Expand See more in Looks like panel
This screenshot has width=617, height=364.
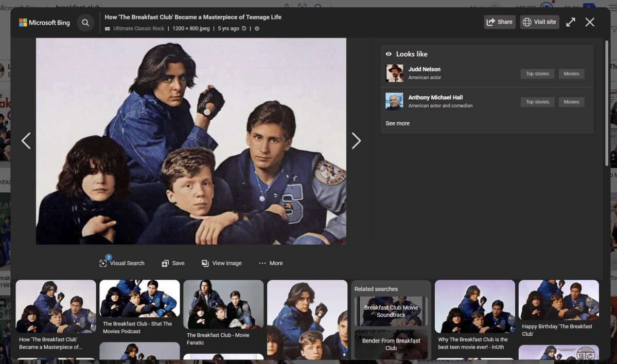(x=397, y=123)
